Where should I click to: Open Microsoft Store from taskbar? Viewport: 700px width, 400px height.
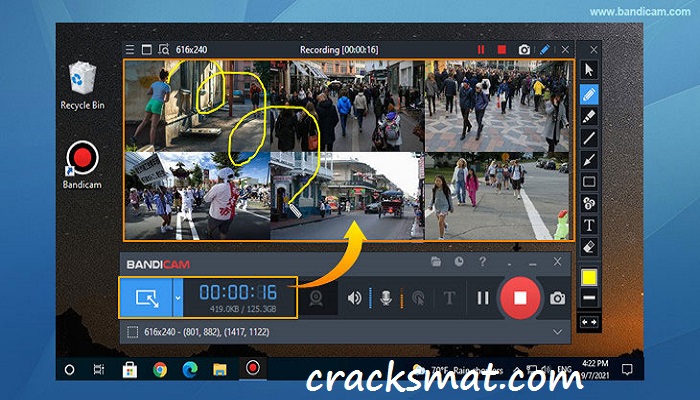coord(130,370)
